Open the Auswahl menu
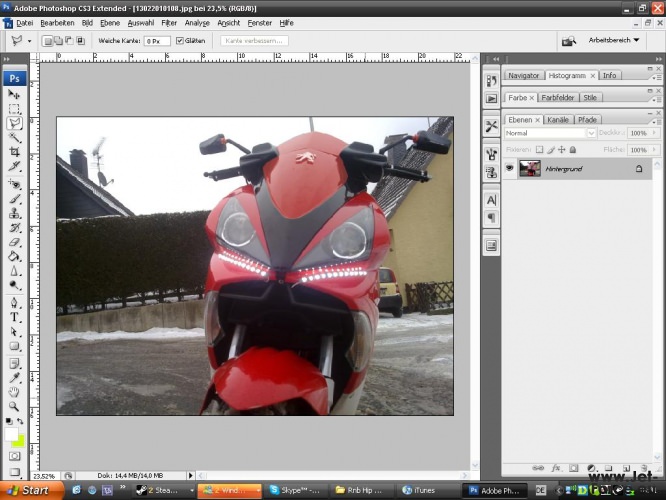 pos(141,23)
